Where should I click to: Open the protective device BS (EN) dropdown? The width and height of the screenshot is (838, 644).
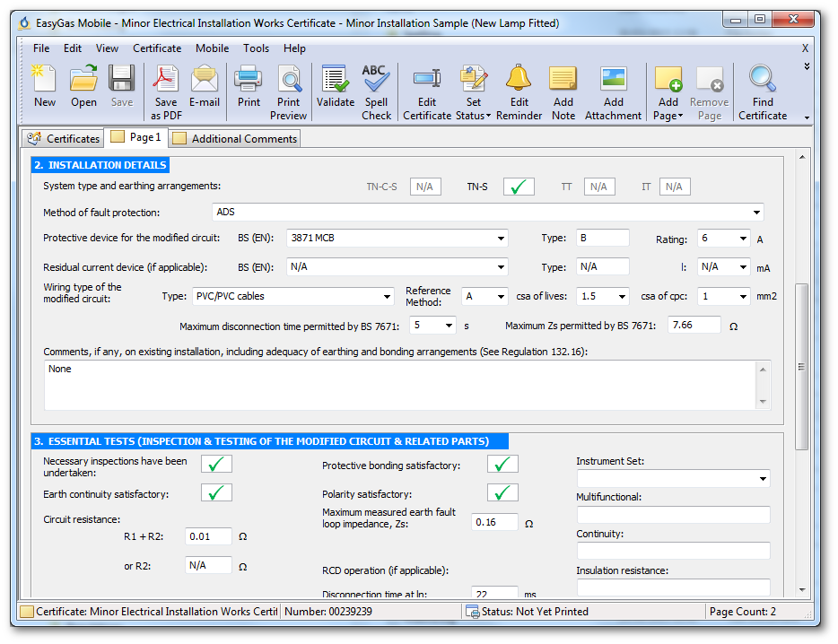501,239
